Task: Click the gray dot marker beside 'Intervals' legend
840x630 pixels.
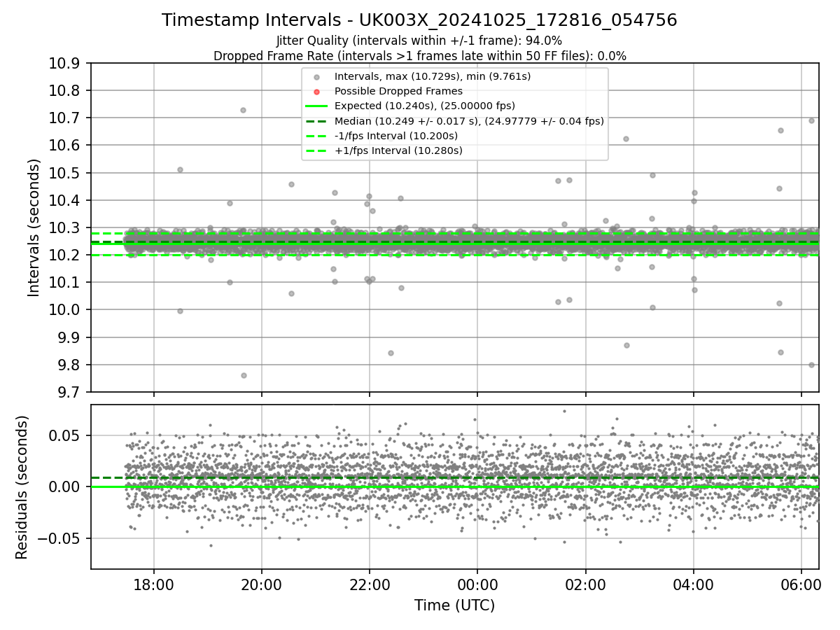Action: (x=317, y=77)
